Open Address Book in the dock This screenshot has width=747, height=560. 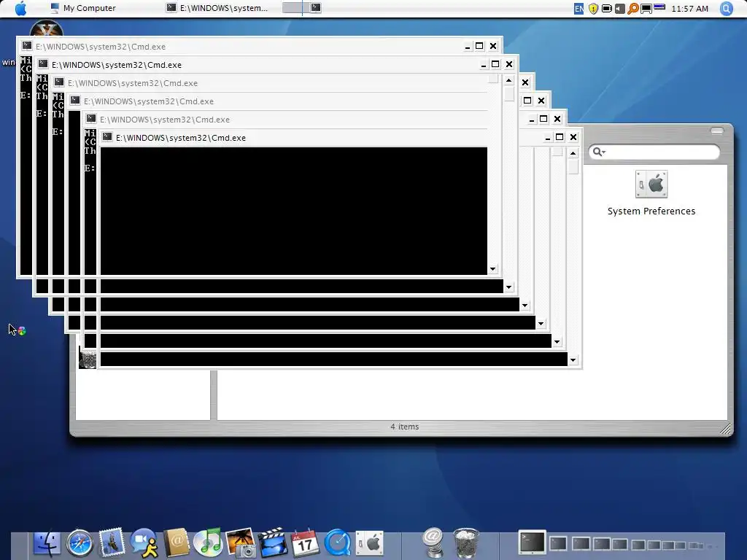(177, 542)
